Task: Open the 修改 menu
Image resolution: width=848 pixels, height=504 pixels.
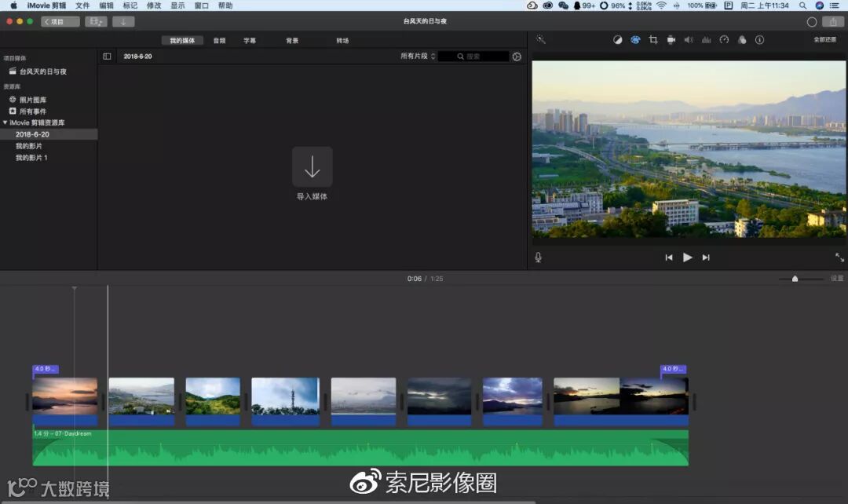Action: [x=154, y=5]
